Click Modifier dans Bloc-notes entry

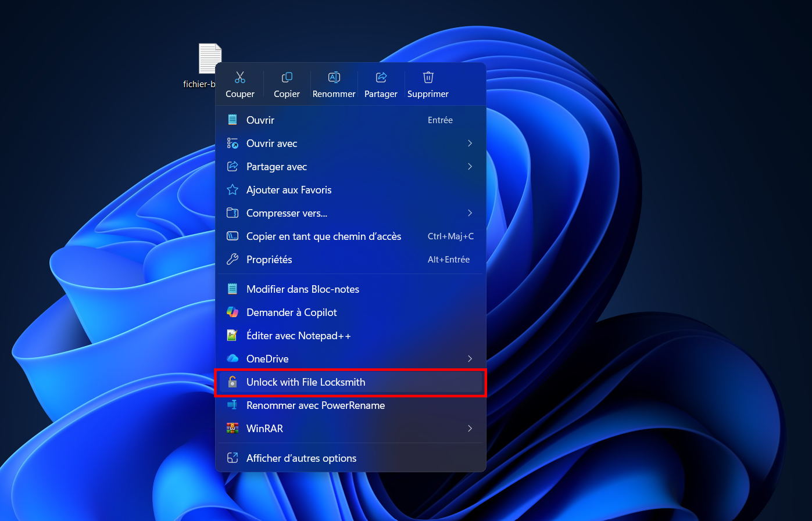tap(350, 289)
